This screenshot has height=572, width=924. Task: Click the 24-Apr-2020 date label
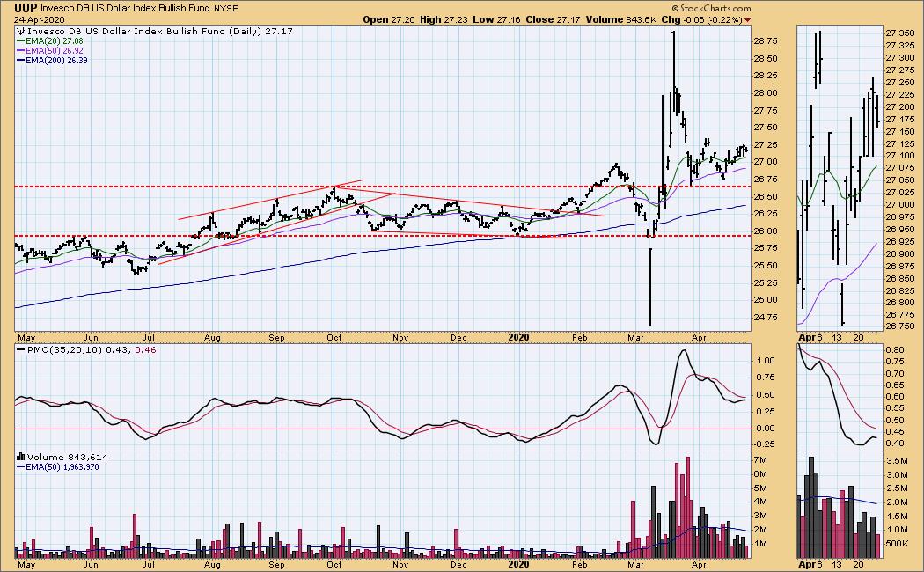(39, 19)
